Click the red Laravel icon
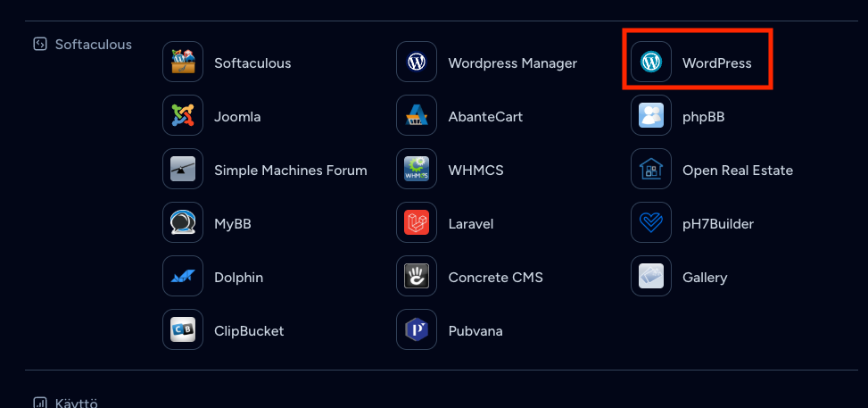The height and width of the screenshot is (408, 868). click(417, 222)
